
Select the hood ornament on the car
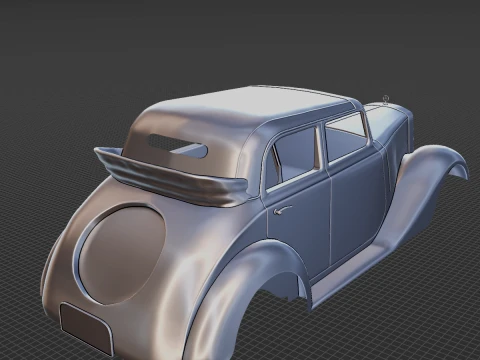coord(386,100)
